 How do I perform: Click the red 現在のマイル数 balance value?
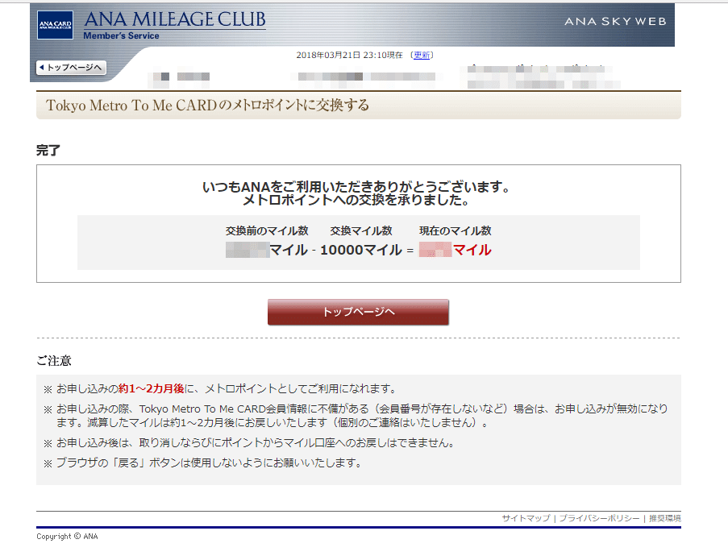pyautogui.click(x=456, y=250)
